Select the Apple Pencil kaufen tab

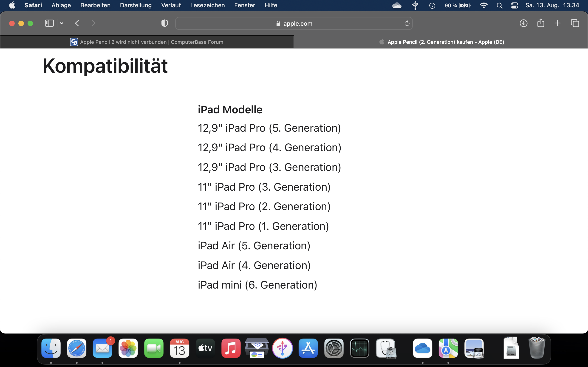pos(441,42)
